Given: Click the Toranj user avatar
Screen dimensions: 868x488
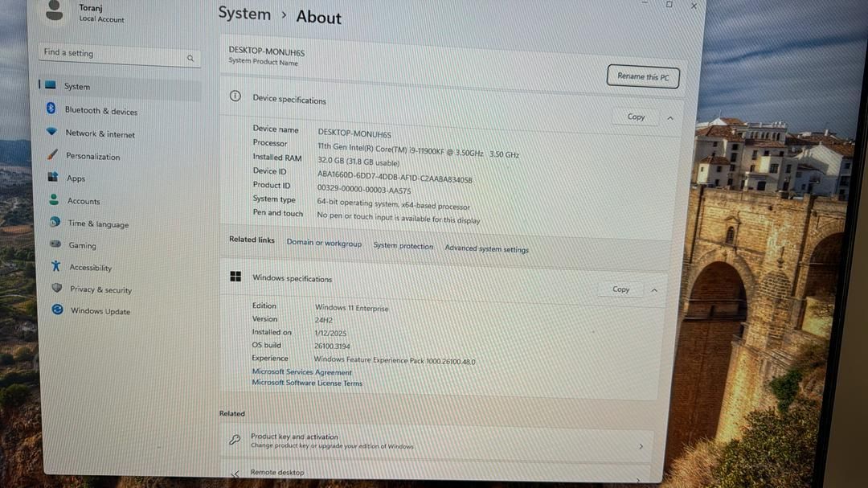Looking at the screenshot, I should pos(55,10).
